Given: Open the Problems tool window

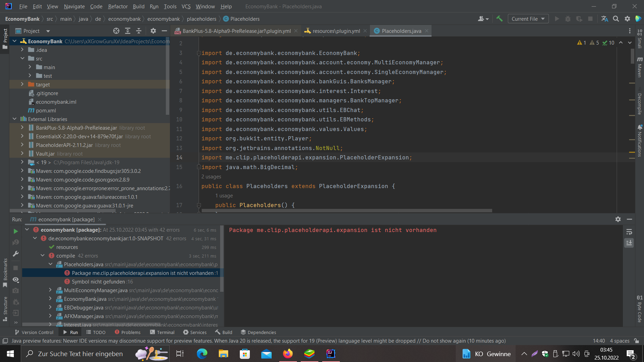Looking at the screenshot, I should pos(127,332).
